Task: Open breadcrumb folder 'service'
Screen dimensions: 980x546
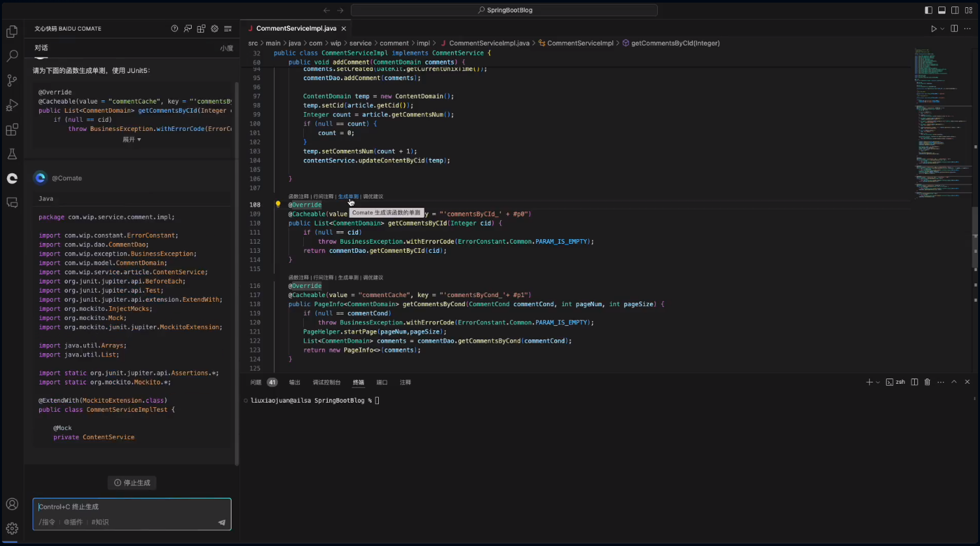Action: click(x=361, y=43)
